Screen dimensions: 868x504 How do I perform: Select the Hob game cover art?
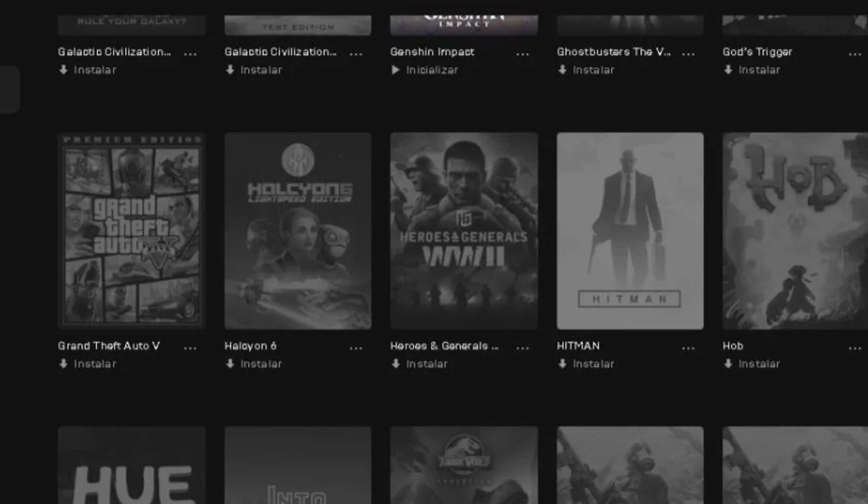click(795, 231)
